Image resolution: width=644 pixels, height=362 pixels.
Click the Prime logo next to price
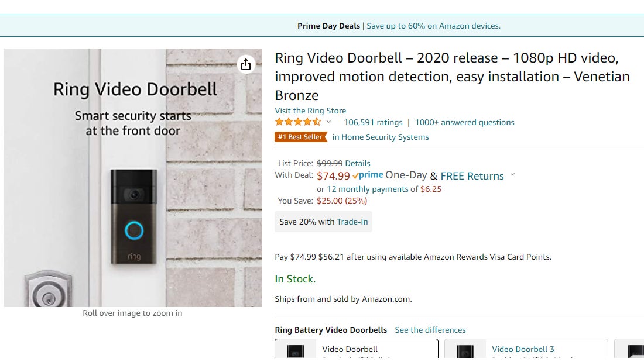click(x=369, y=174)
